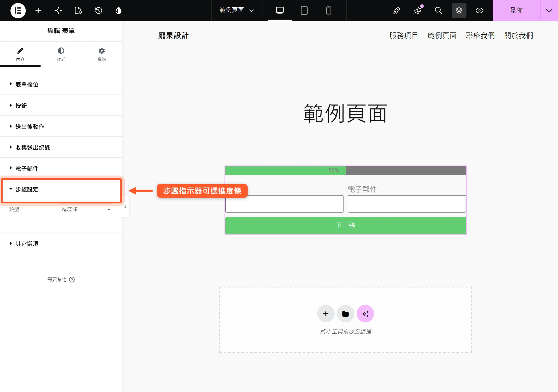
Task: Click the 電子郵件 input field
Action: coord(407,204)
